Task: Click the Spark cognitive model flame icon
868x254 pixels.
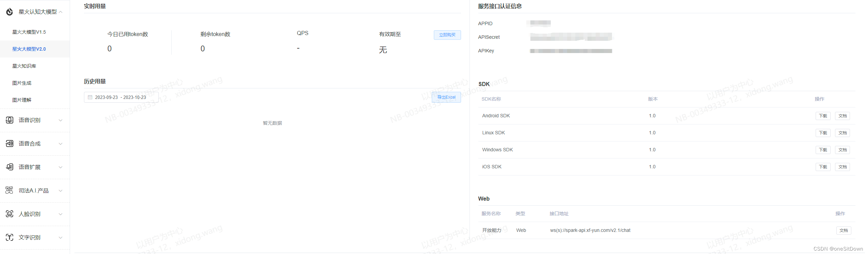Action: pos(10,12)
